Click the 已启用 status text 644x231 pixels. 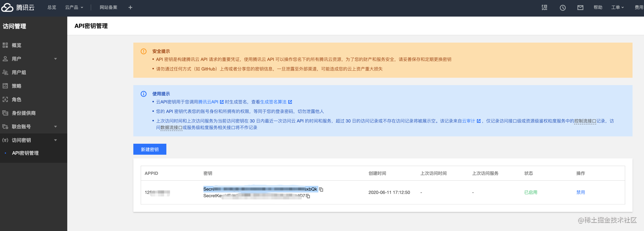(531, 192)
